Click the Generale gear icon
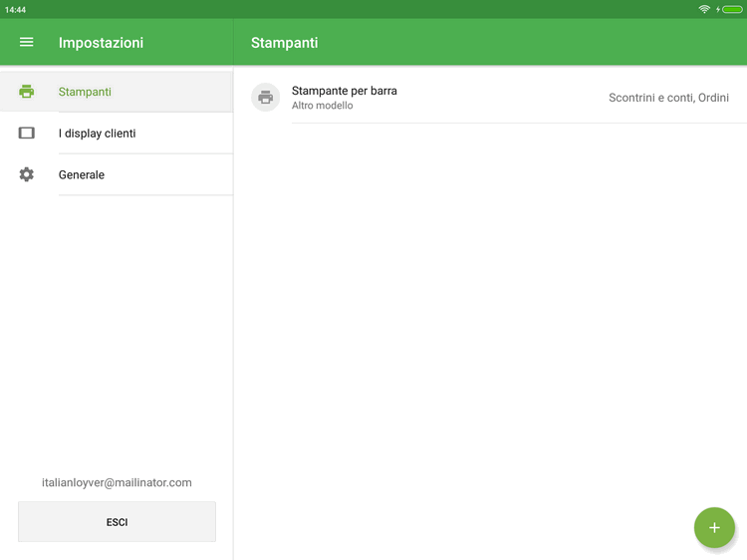Screen dimensions: 747x560 click(27, 174)
